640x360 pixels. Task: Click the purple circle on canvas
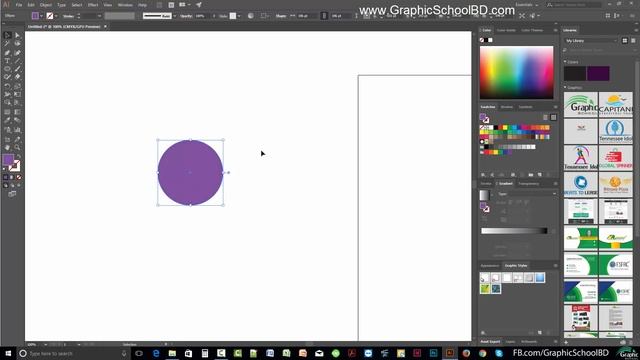[190, 172]
